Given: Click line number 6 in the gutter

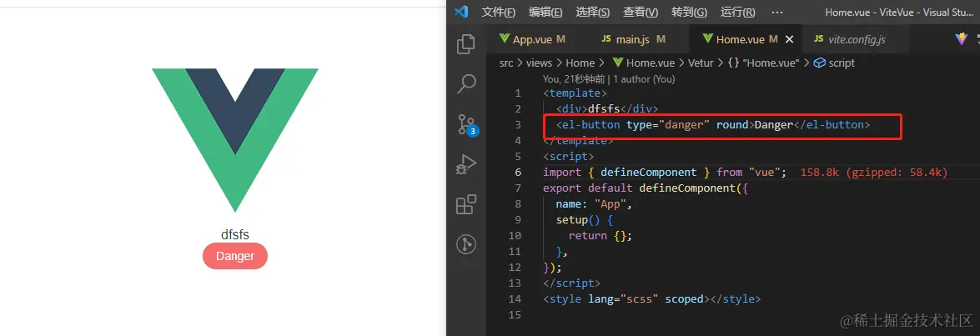Looking at the screenshot, I should coord(517,173).
